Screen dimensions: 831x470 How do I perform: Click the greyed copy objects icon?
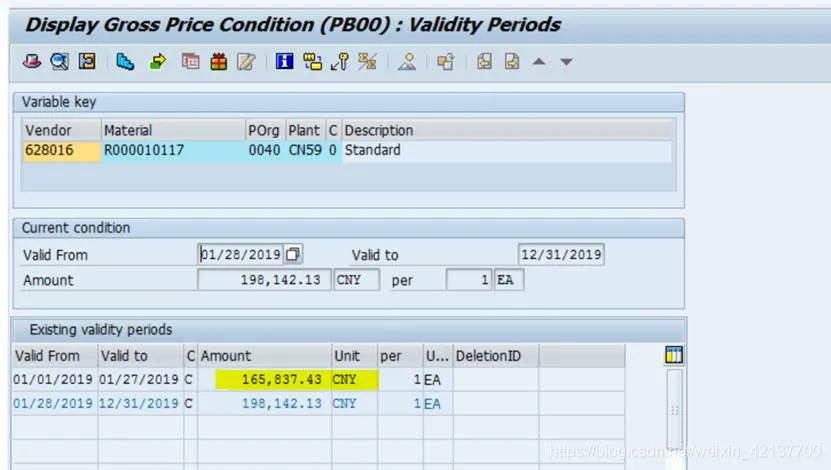pos(446,61)
